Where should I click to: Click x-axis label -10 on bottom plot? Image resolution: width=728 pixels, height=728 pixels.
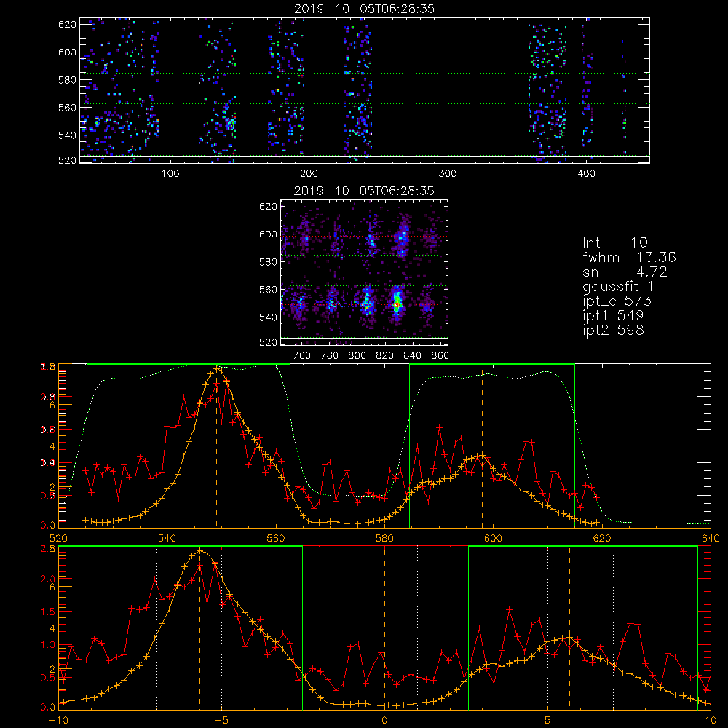pyautogui.click(x=58, y=721)
